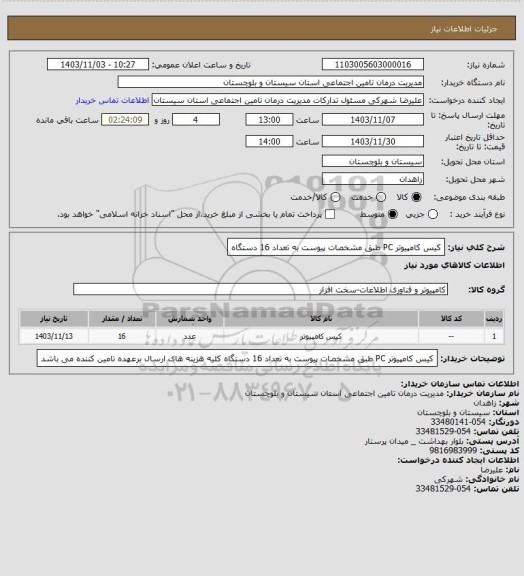Click the کیس کامپیوتر cell in table
This screenshot has width=524, height=576.
click(x=321, y=336)
